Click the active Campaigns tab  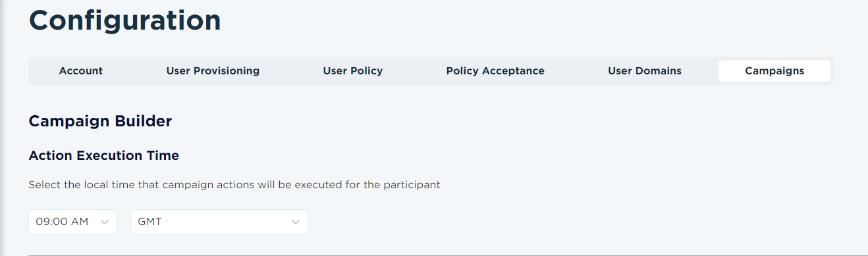[774, 71]
